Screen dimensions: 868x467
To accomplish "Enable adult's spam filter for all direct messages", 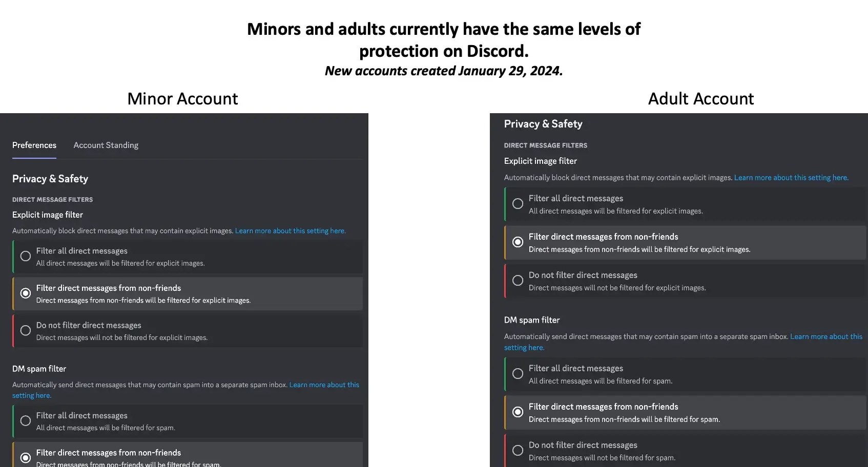I will [518, 374].
